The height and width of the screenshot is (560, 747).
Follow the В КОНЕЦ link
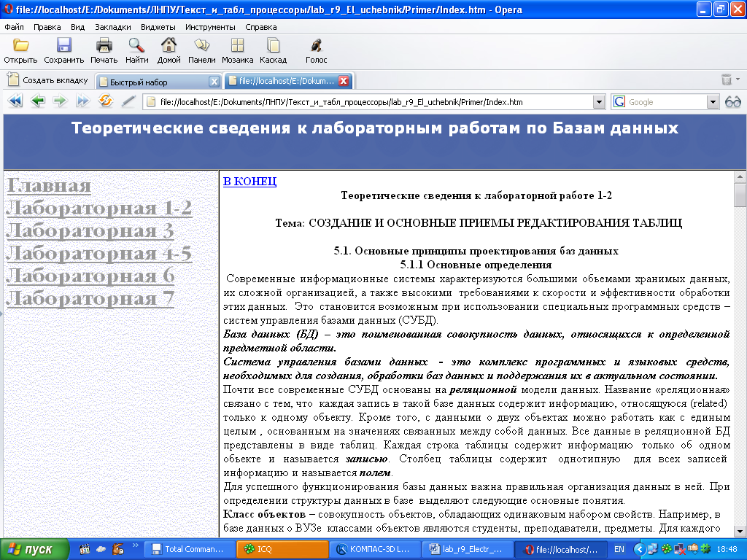[x=249, y=182]
